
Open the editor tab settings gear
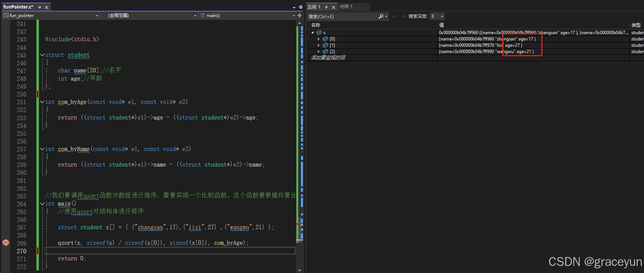click(x=300, y=7)
